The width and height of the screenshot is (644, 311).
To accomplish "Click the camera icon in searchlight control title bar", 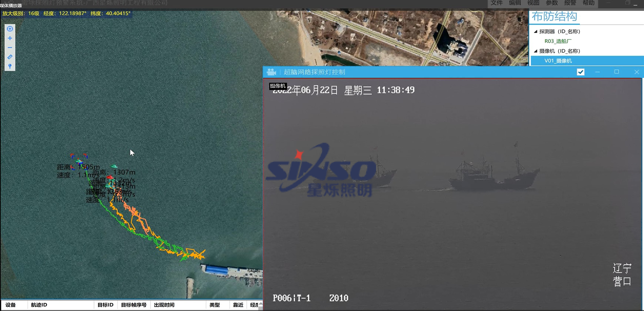I will [271, 72].
